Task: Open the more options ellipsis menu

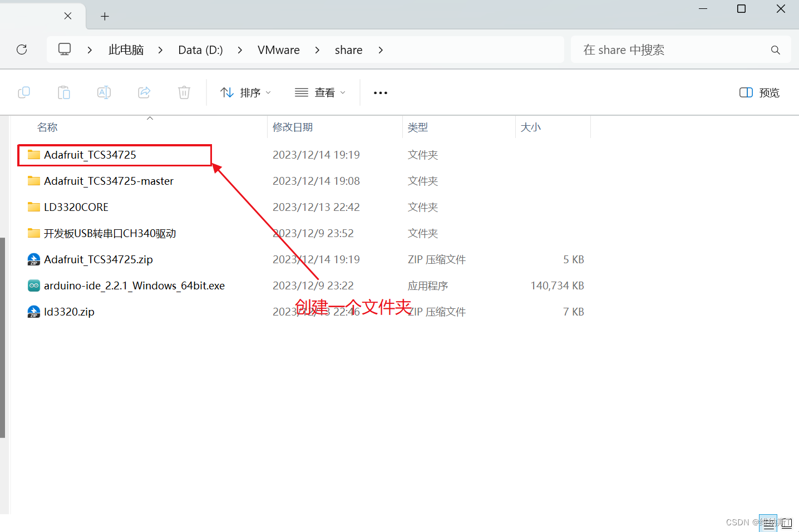Action: [x=381, y=93]
